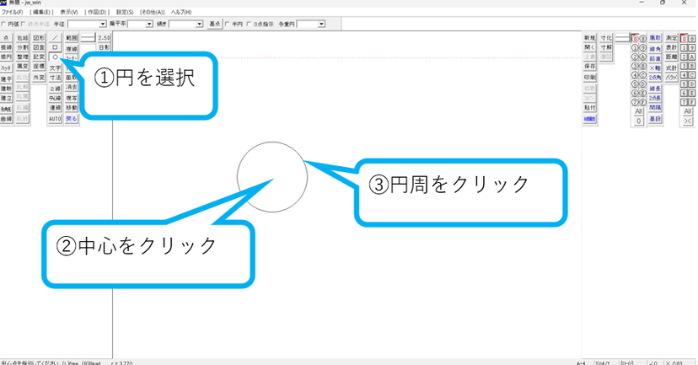This screenshot has height=365, width=698.
Task: Toggle round layer button 0
Action: click(635, 39)
